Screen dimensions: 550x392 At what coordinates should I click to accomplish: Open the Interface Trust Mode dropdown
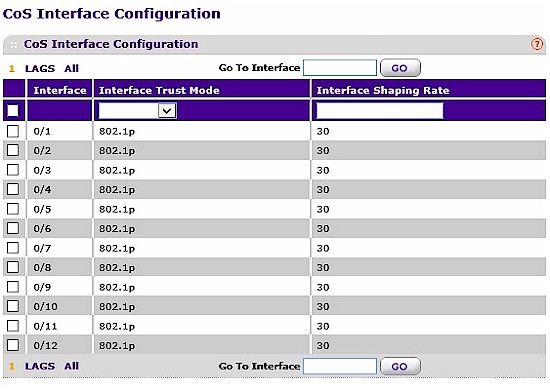click(138, 111)
